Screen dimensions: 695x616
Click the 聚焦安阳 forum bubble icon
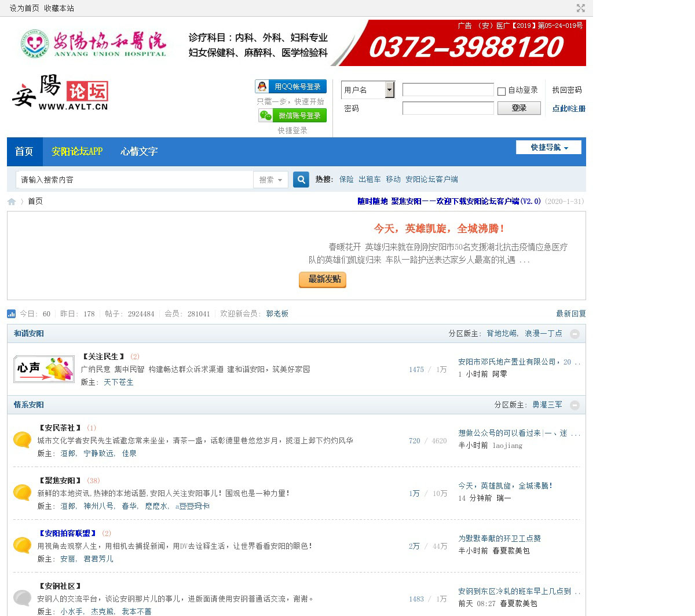(23, 493)
